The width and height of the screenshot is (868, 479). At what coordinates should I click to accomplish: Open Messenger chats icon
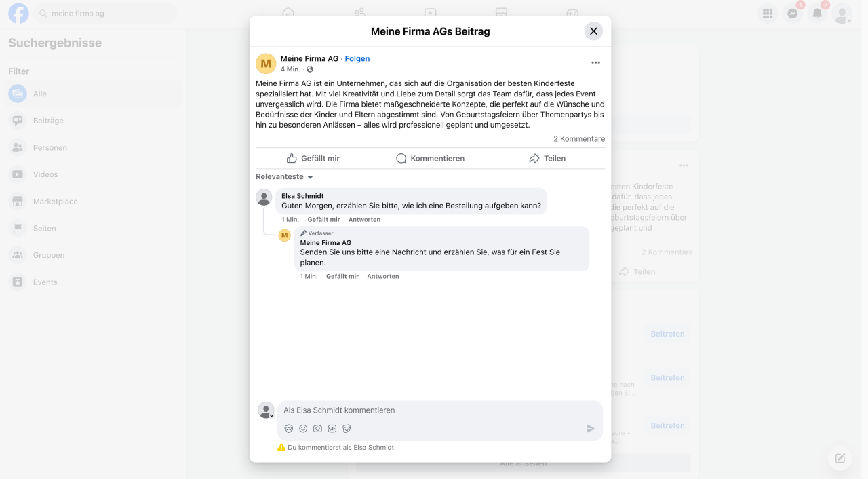(x=793, y=14)
